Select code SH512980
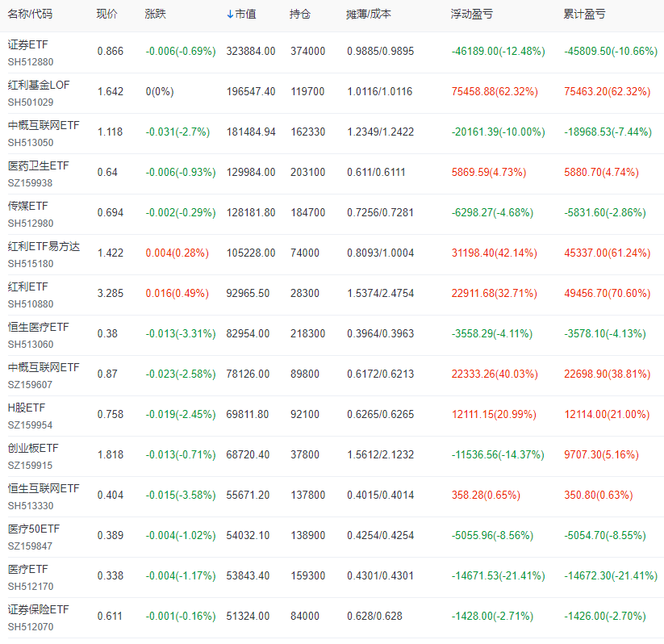 [x=31, y=224]
